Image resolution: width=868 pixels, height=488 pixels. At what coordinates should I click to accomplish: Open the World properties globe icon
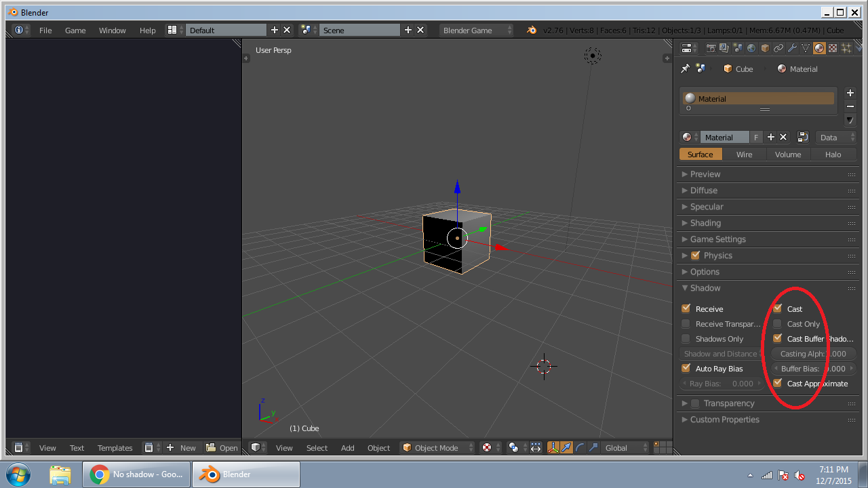click(751, 48)
